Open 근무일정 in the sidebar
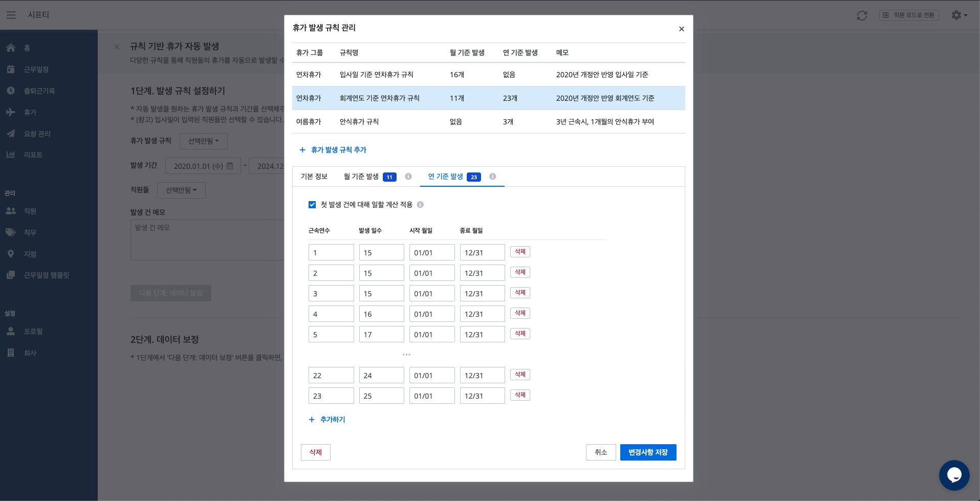 click(36, 69)
